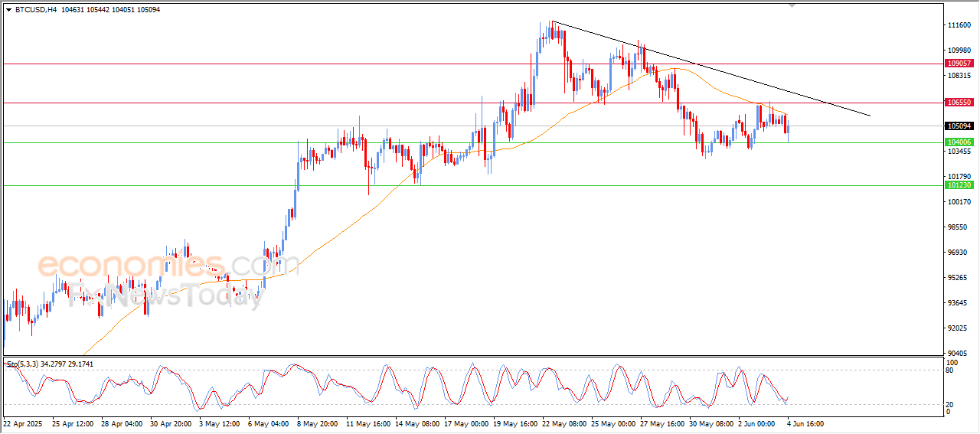Click the 30 Apr 20:00 time label

[x=171, y=423]
